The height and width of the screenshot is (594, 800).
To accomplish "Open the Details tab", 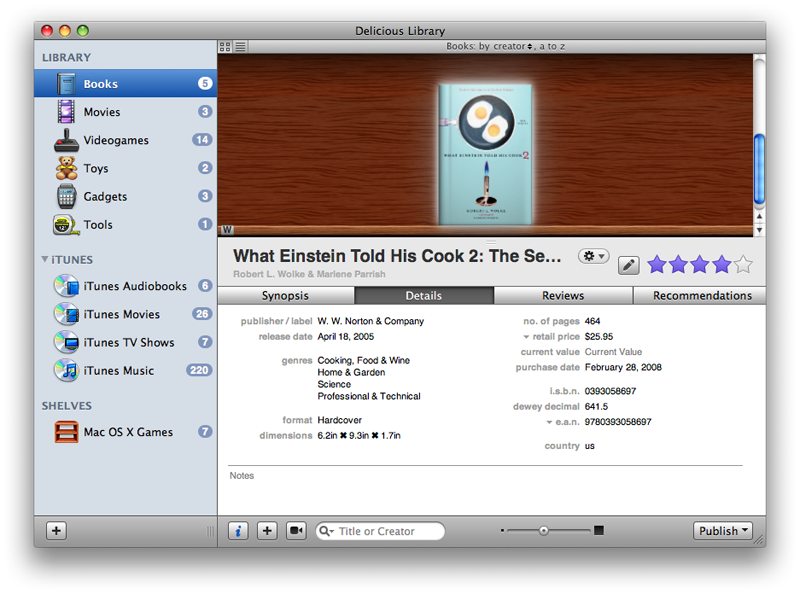I will [x=423, y=295].
